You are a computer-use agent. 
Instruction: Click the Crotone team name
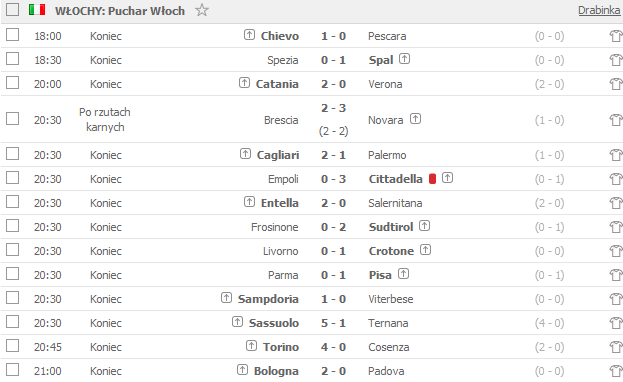point(391,251)
